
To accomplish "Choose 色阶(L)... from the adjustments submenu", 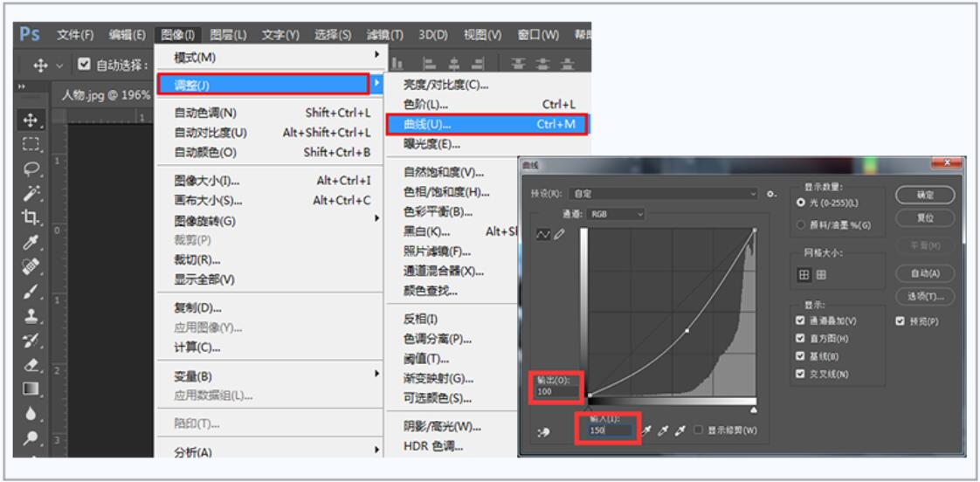I will coord(487,105).
